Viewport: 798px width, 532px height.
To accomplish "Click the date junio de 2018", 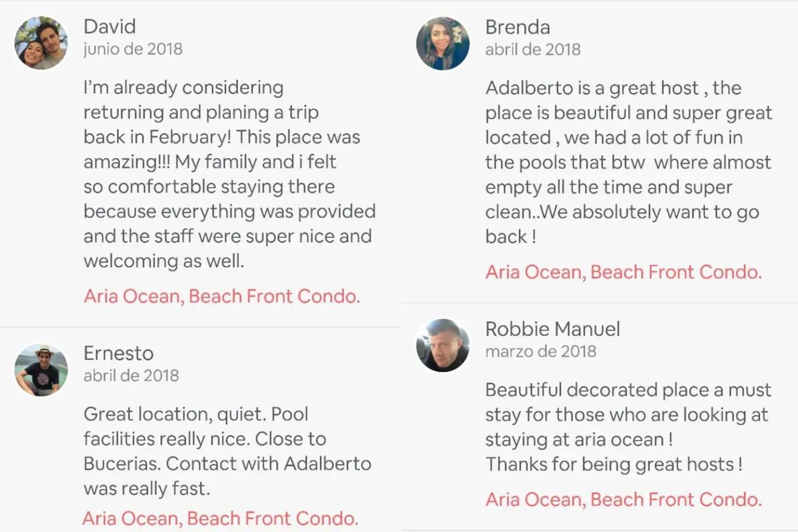I will point(133,49).
